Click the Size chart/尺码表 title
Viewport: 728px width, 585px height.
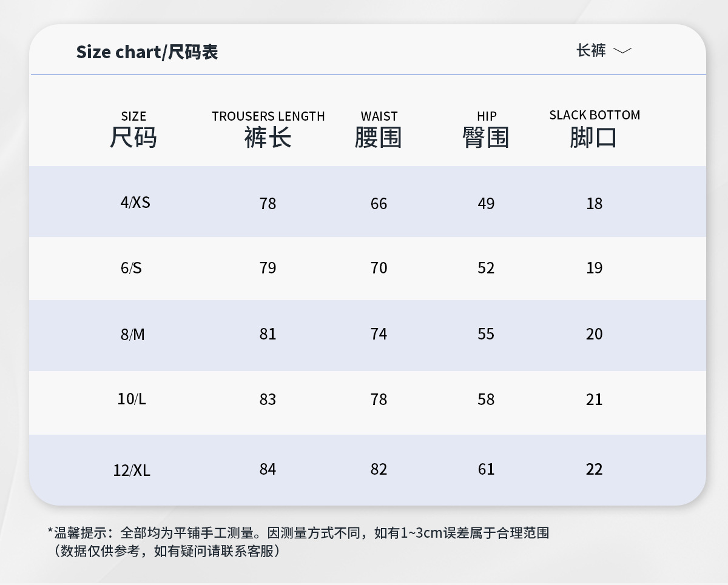(x=147, y=52)
